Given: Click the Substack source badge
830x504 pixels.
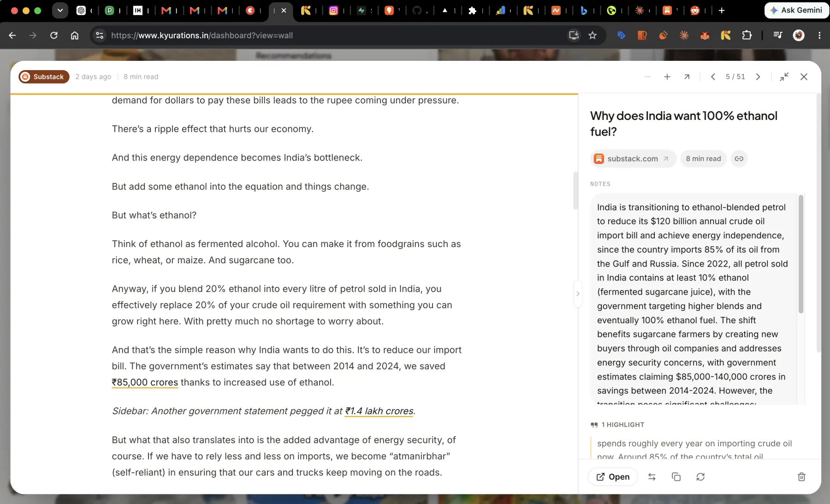Looking at the screenshot, I should [44, 77].
